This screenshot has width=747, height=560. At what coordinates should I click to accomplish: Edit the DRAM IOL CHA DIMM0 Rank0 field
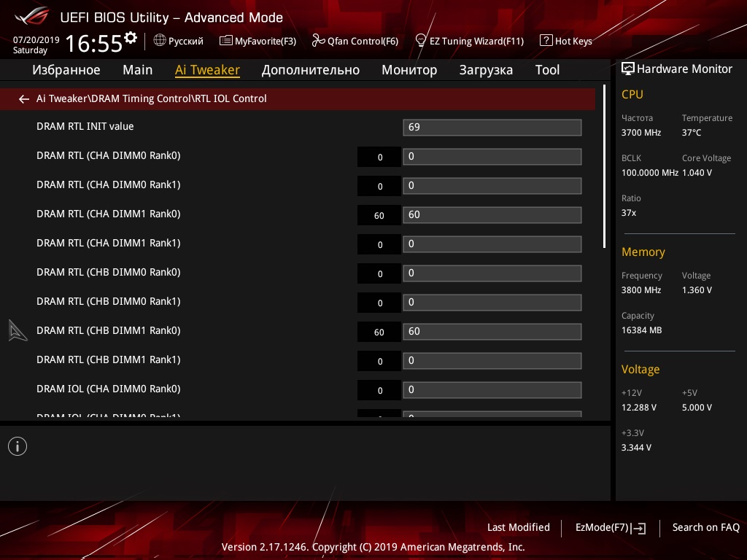492,390
